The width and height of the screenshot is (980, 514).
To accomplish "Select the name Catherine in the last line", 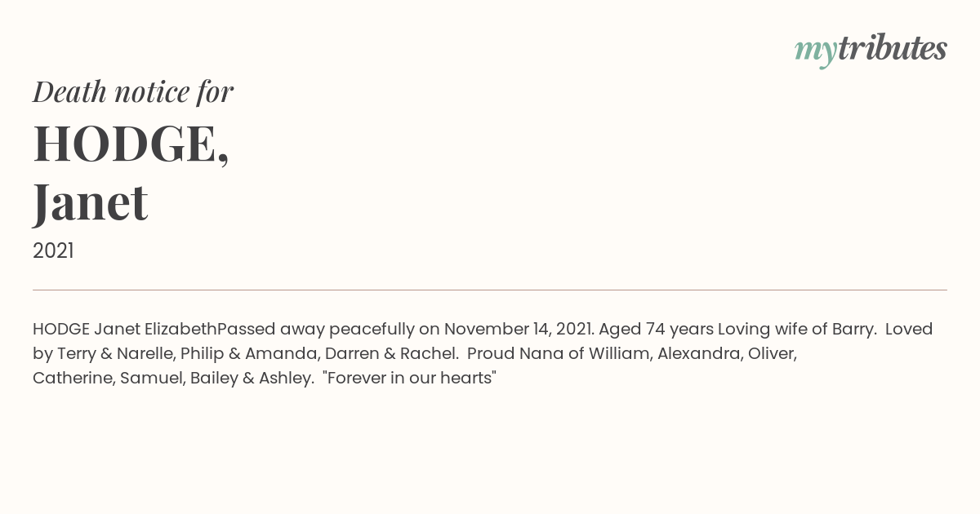I will (73, 379).
